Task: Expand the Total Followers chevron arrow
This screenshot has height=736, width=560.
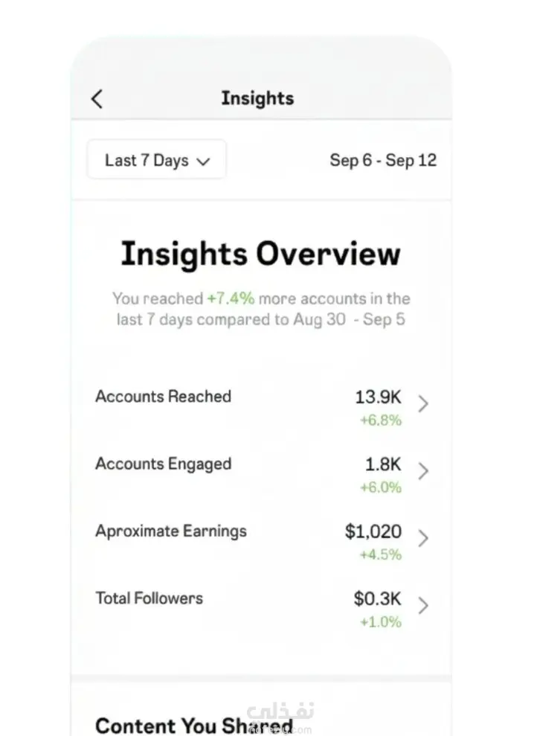Action: pos(423,605)
